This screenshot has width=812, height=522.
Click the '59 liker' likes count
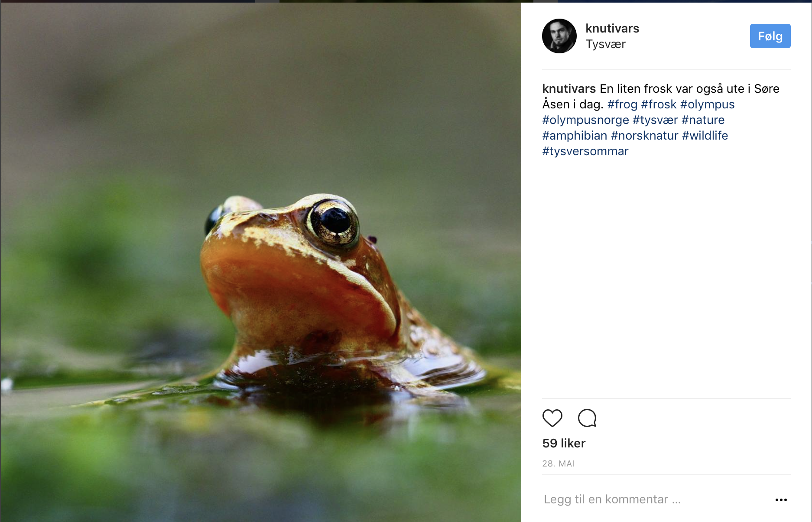tap(564, 443)
